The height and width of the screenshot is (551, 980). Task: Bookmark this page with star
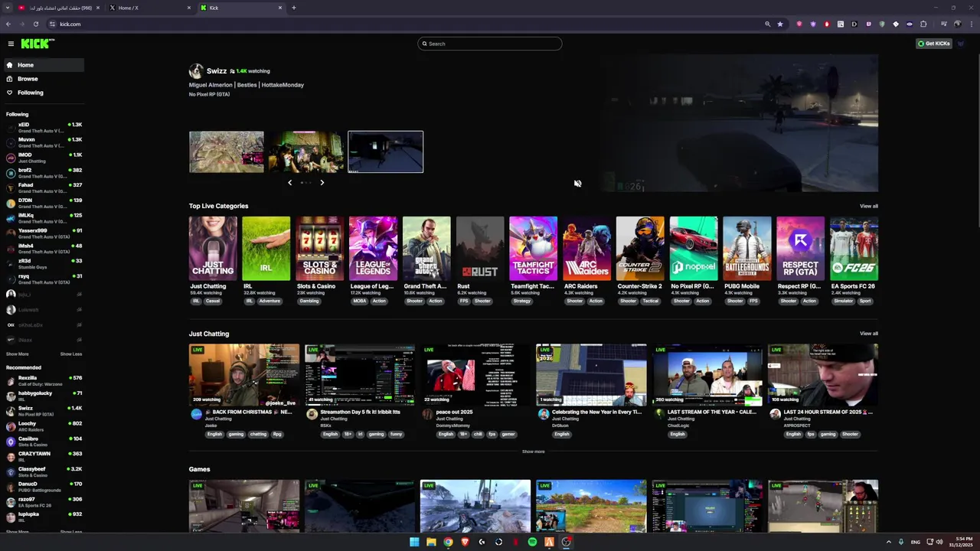click(780, 24)
